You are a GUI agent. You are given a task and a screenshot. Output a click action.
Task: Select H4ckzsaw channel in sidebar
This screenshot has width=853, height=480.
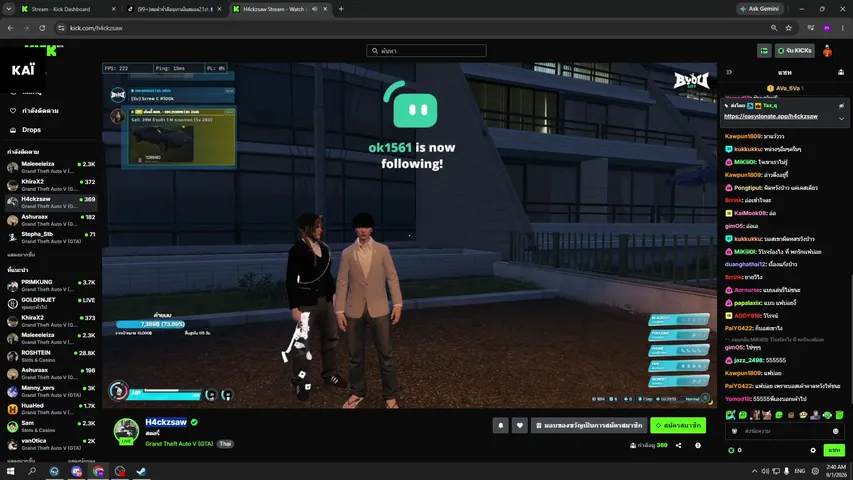(51, 202)
